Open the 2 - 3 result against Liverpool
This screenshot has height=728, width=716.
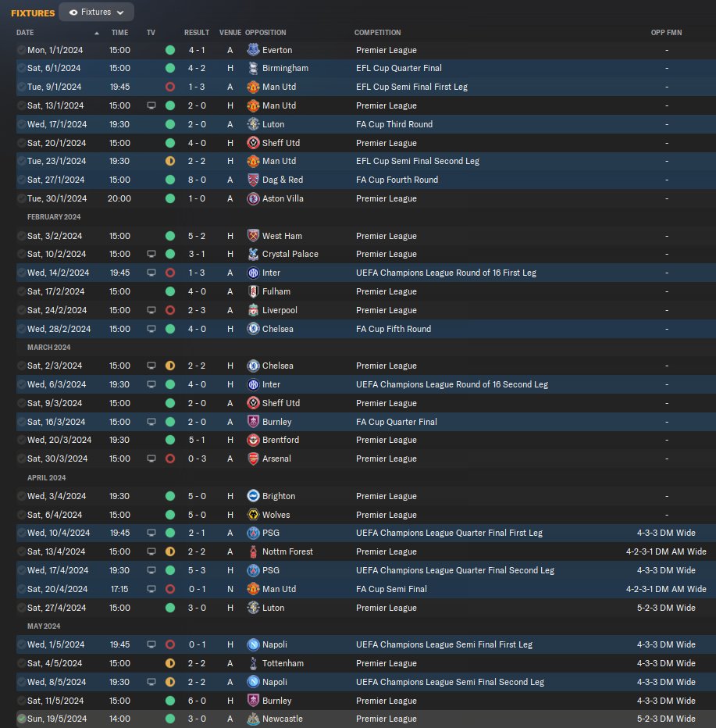click(x=197, y=310)
